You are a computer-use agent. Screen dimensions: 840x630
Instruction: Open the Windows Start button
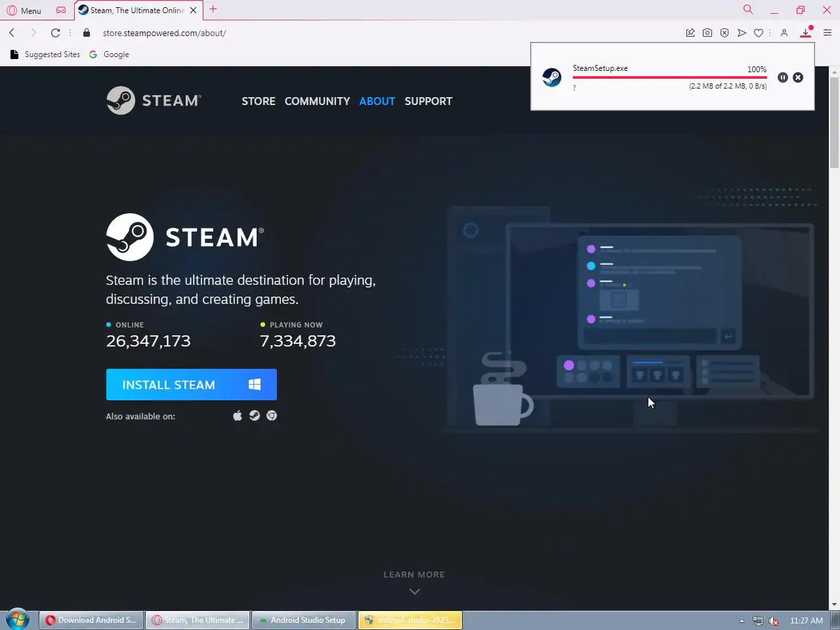click(x=18, y=619)
